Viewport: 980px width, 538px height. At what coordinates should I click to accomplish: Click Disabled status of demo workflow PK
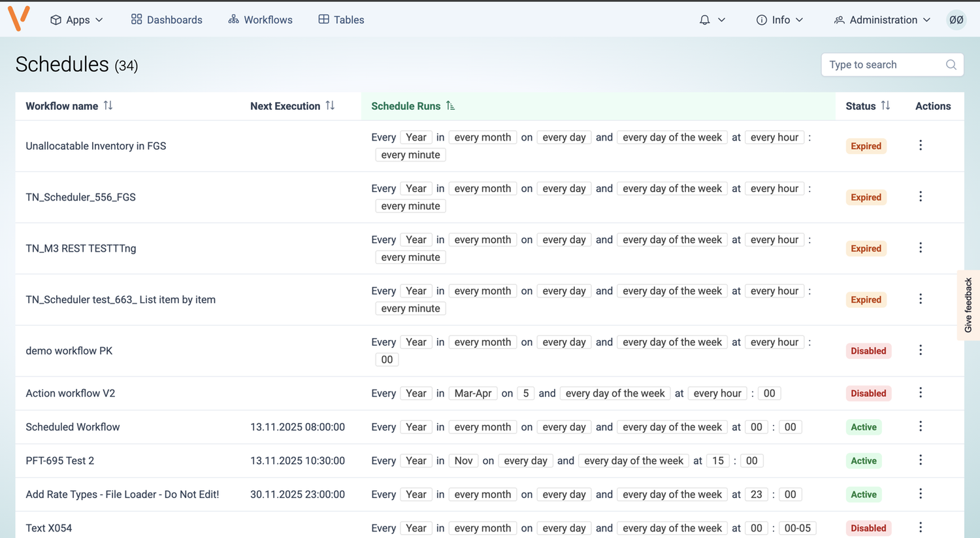click(868, 350)
